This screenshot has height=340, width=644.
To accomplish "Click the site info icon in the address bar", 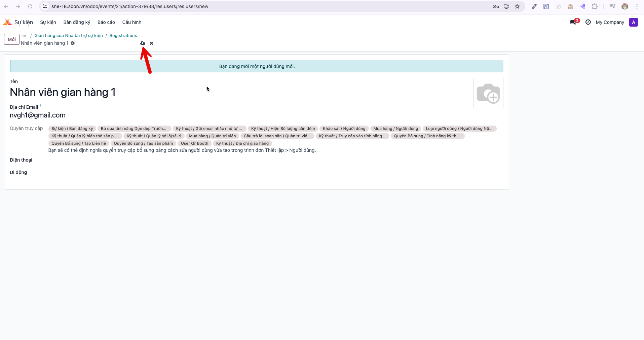I will point(45,6).
